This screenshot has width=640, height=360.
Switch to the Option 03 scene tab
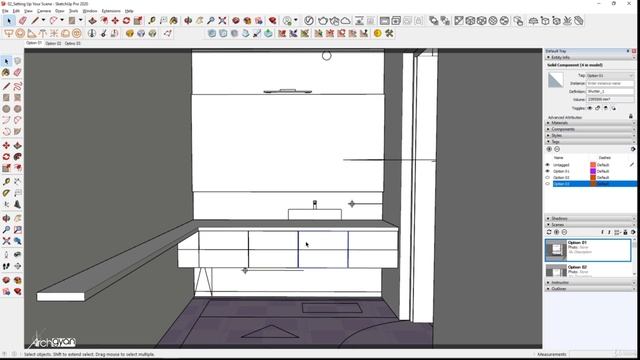[x=72, y=43]
